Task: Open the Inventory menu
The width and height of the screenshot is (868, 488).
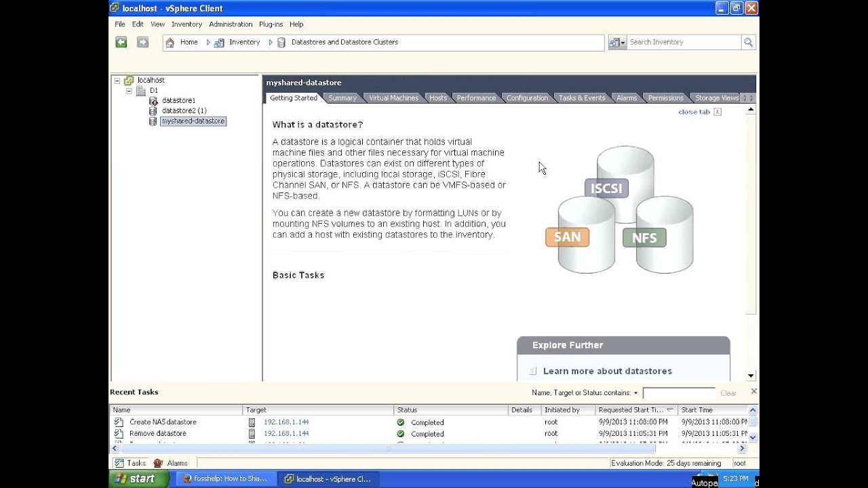Action: [x=186, y=24]
